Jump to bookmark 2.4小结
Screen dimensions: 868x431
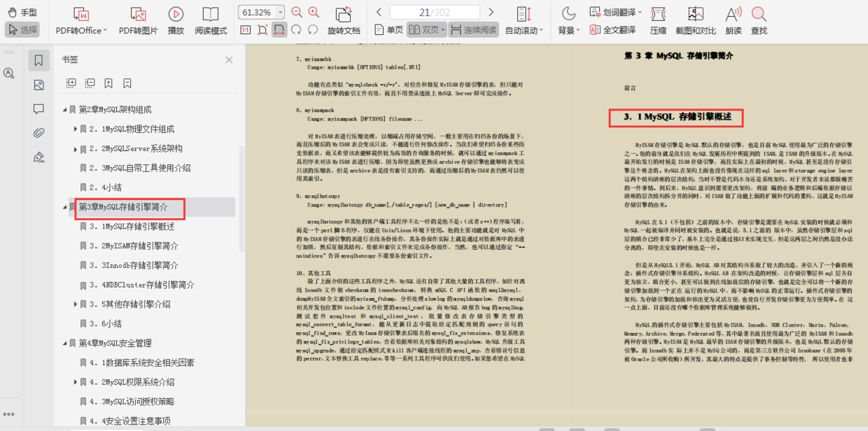106,188
